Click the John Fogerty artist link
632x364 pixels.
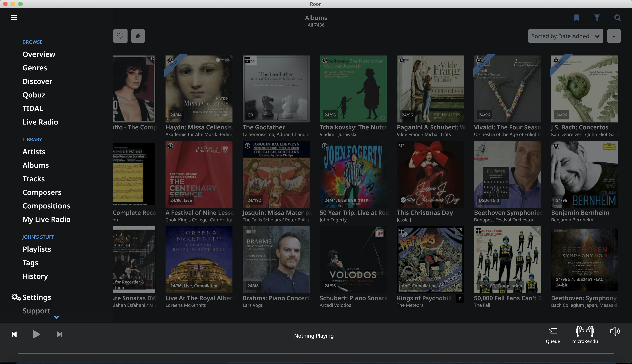[333, 220]
